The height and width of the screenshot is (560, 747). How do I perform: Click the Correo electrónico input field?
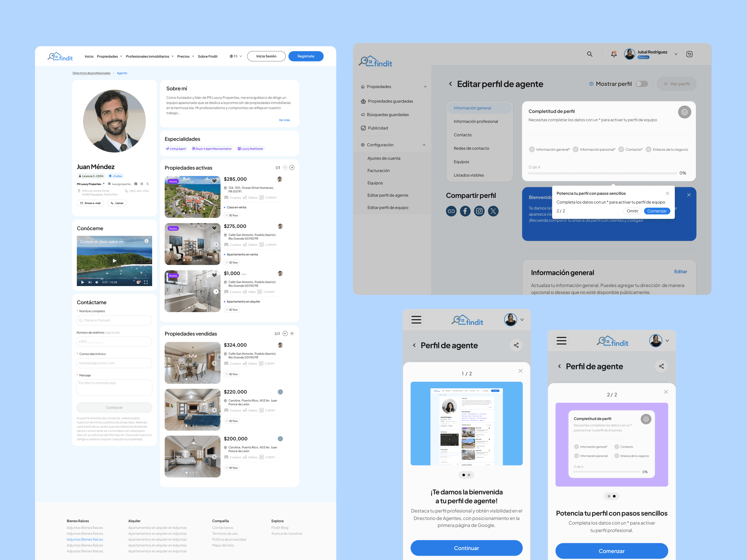[114, 363]
